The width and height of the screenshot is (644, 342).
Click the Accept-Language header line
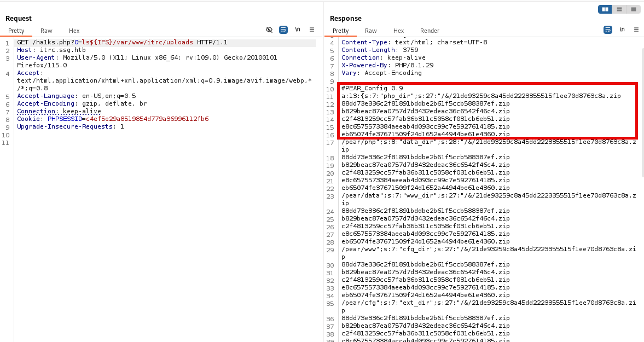[x=77, y=96]
